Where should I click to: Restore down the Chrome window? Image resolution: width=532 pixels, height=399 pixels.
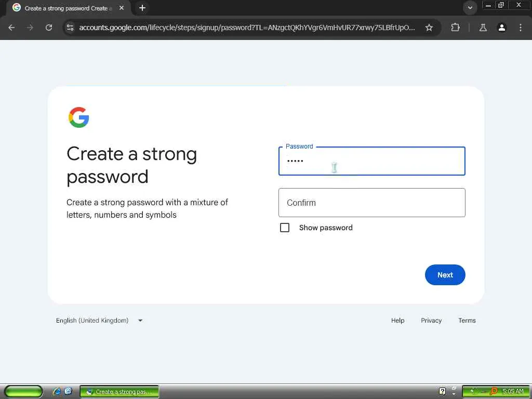pos(501,5)
